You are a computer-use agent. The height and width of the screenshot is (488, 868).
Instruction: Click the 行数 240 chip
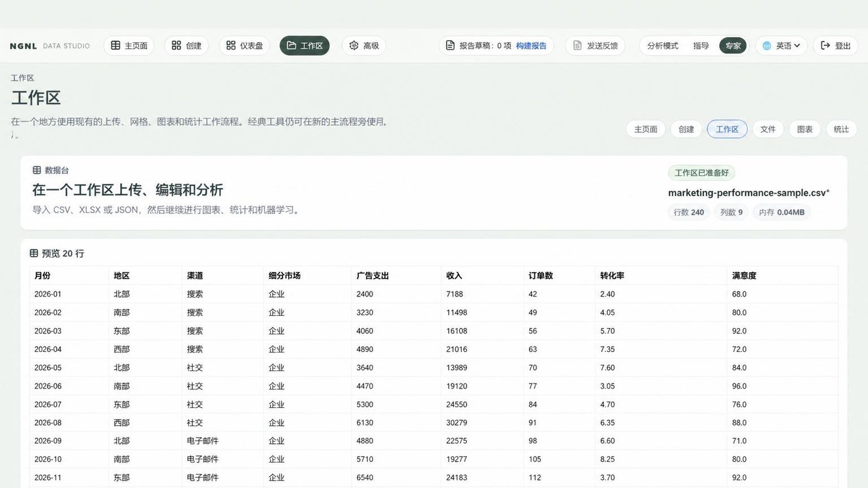[x=689, y=212]
